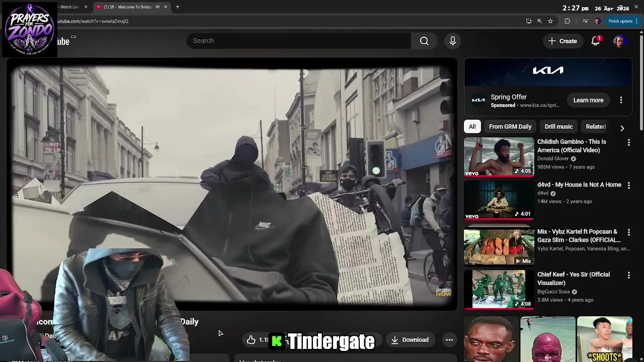Select the Related chip
Screen dimensions: 644x362
coord(596,127)
